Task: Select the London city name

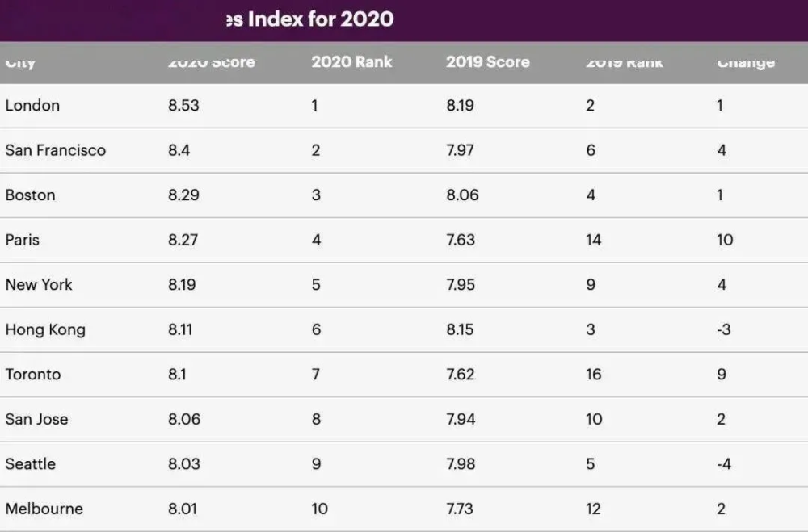Action: [32, 105]
